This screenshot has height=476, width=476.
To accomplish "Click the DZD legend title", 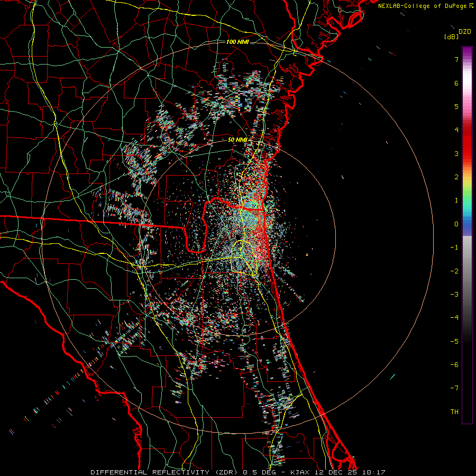I will [x=465, y=32].
